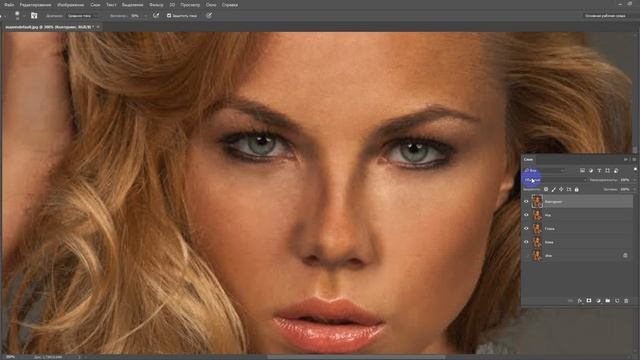Filter layers by adjustment layers icon
This screenshot has width=640, height=360.
(x=591, y=170)
